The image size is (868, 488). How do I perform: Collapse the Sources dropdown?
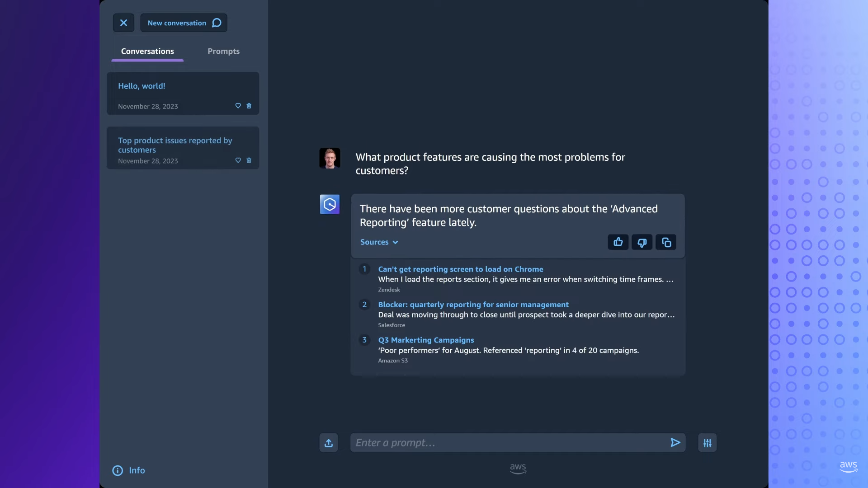pos(379,242)
